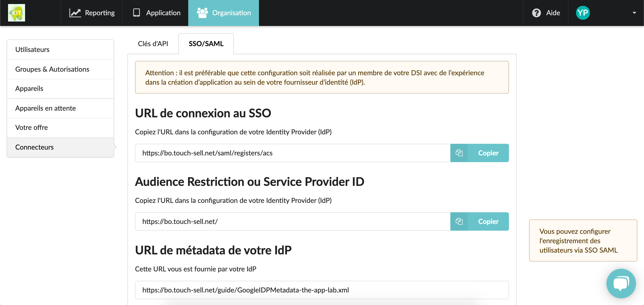This screenshot has width=644, height=305.
Task: Click copy icon next to SSO connection URL
Action: coord(459,153)
